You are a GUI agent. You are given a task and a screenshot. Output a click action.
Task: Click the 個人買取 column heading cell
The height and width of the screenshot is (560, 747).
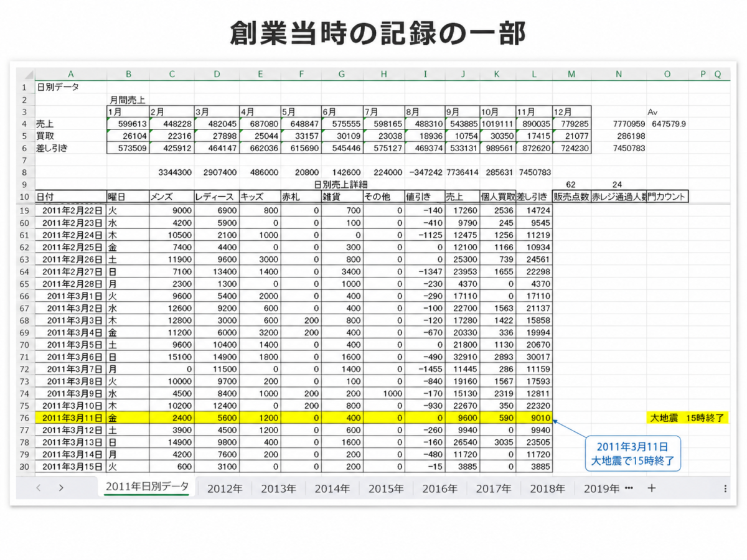click(497, 197)
